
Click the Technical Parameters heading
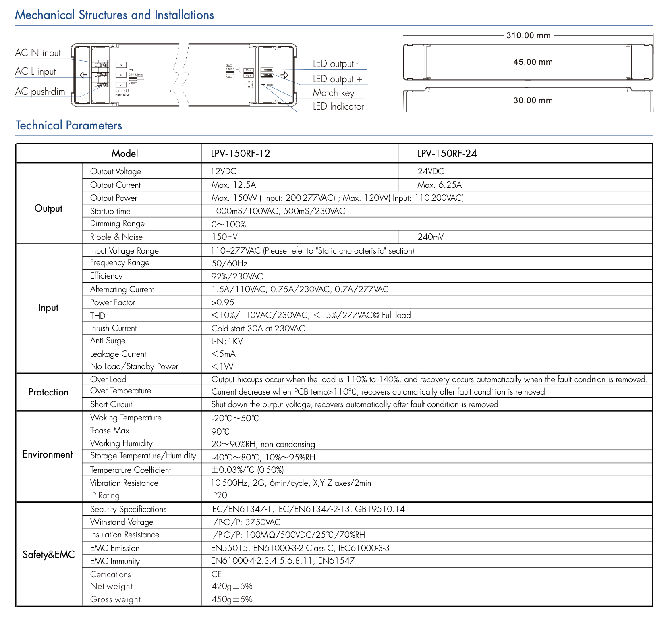pyautogui.click(x=69, y=125)
